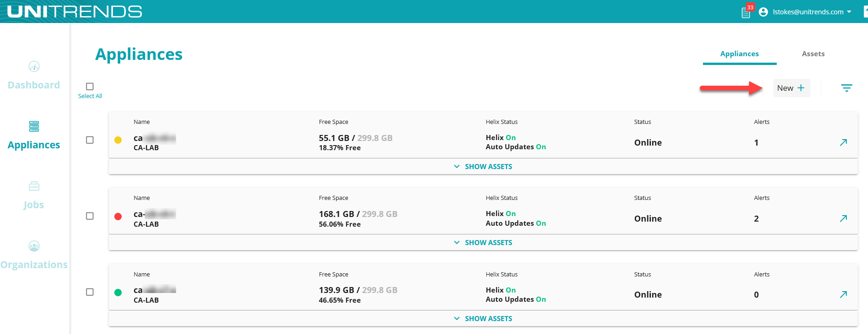Image resolution: width=868 pixels, height=334 pixels.
Task: Open the lstokes@unitrends.com account dropdown
Action: 811,12
